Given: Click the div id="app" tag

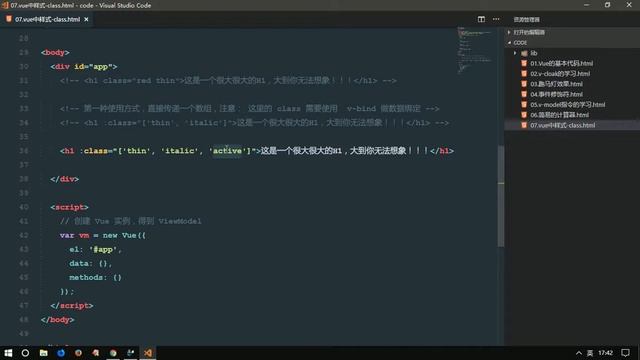Looking at the screenshot, I should tap(84, 67).
